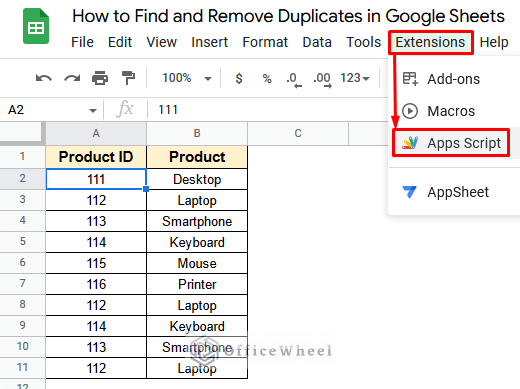Click the Google Sheets home logo
This screenshot has width=520, height=389.
[36, 26]
